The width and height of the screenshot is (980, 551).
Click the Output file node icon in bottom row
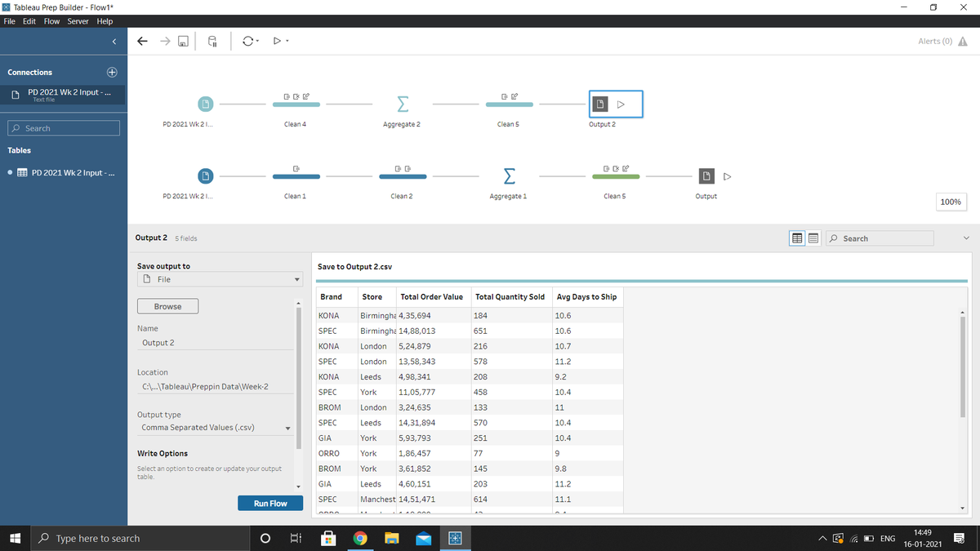coord(707,176)
